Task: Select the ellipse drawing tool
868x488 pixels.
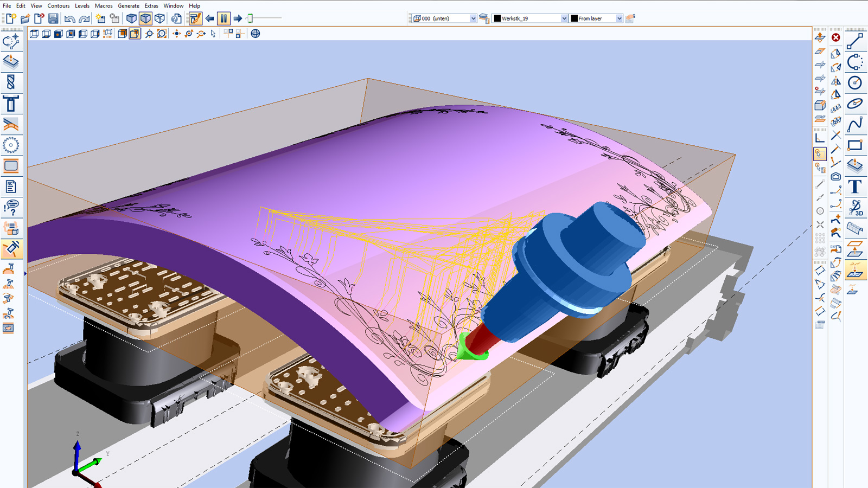Action: pyautogui.click(x=855, y=103)
